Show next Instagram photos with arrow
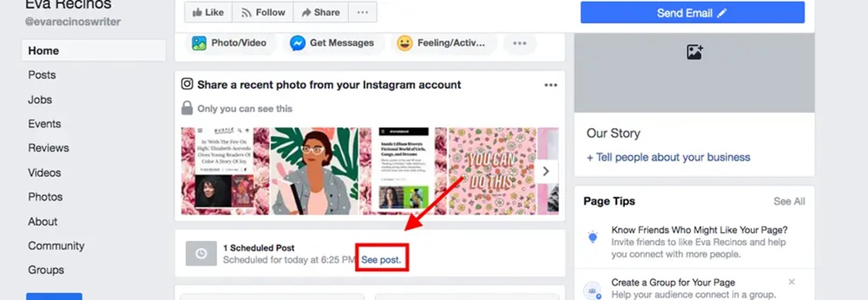Viewport: 868px width, 300px height. (x=546, y=171)
